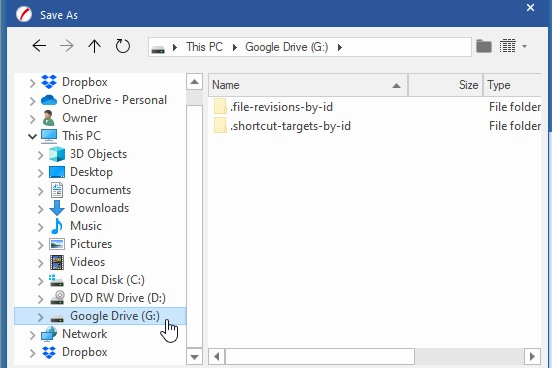Open the view options dropdown arrow
Viewport: 552px width, 368px height.
click(x=524, y=46)
